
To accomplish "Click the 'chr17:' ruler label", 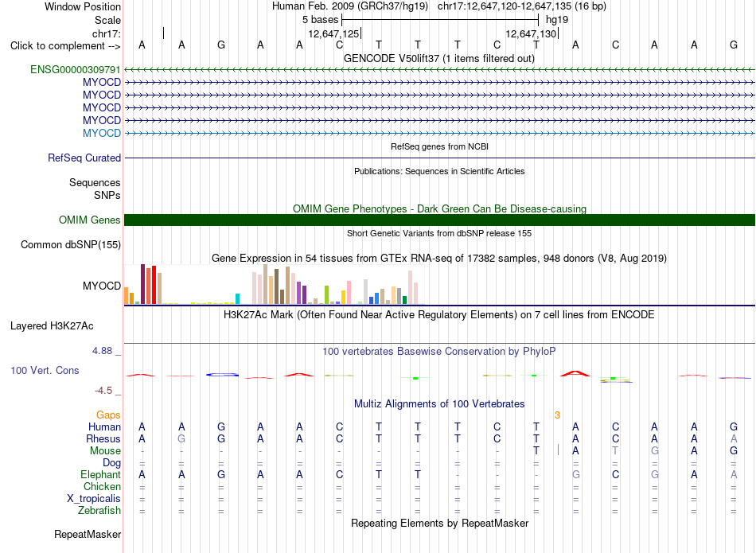I will (x=107, y=33).
